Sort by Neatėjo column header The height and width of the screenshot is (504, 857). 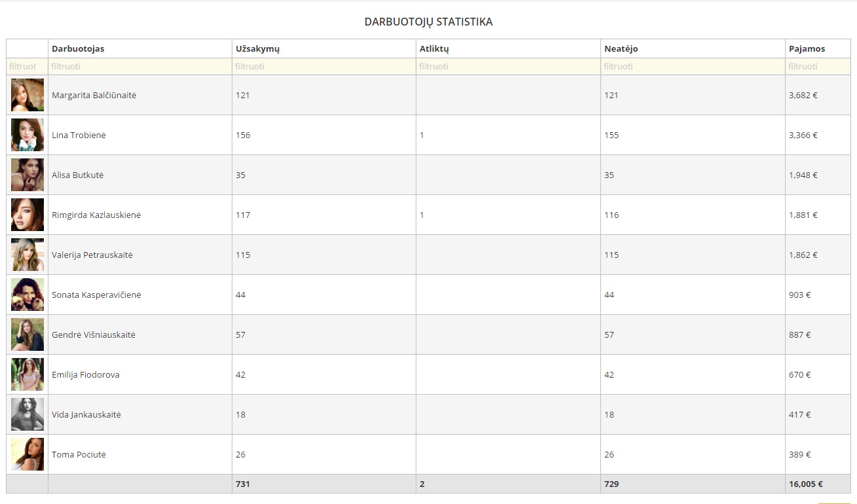[x=621, y=48]
